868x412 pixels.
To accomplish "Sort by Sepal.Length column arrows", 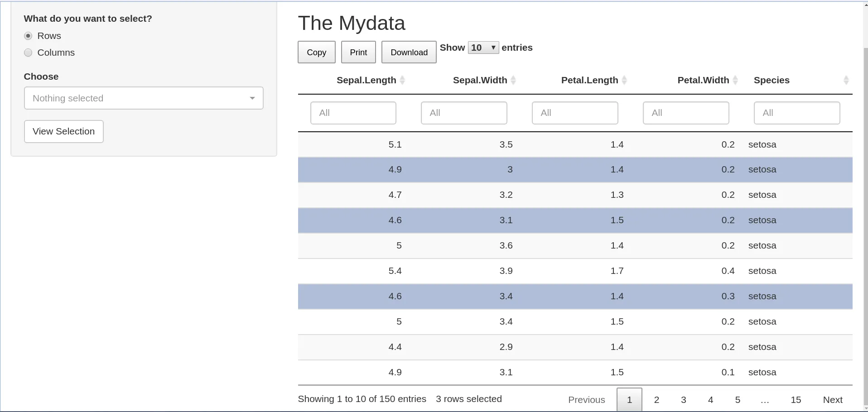I will point(402,81).
